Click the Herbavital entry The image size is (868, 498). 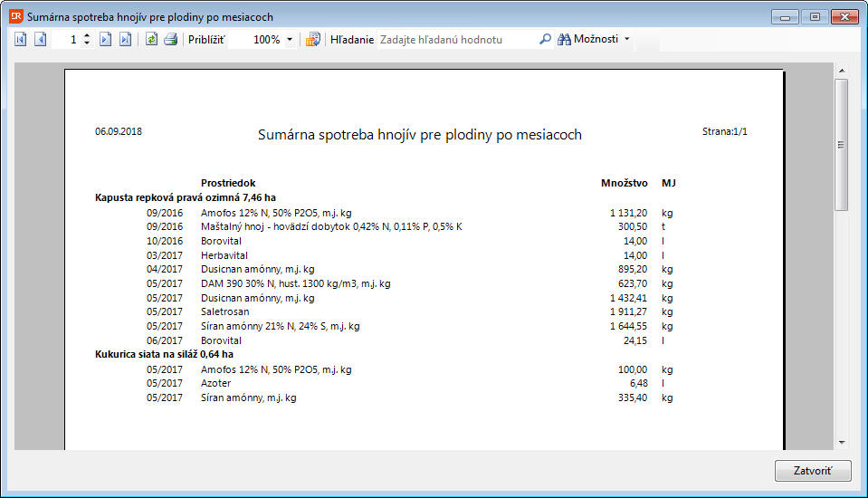pyautogui.click(x=224, y=255)
